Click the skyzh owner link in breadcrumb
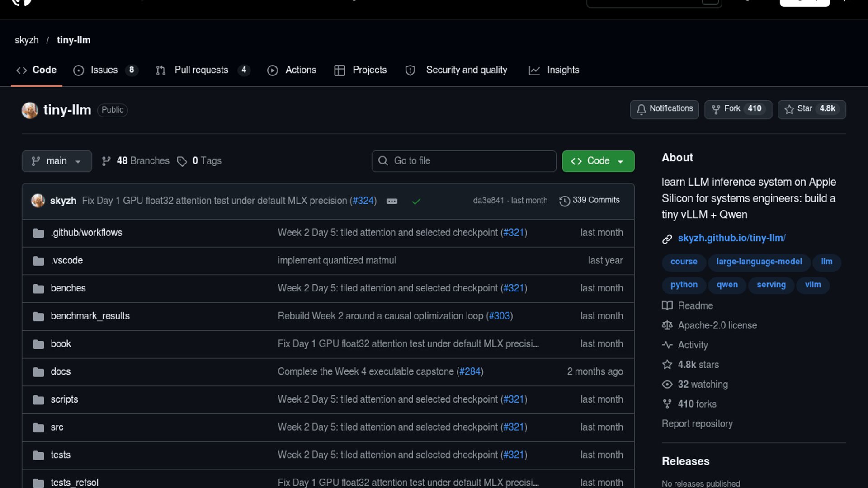The width and height of the screenshot is (868, 488). [x=27, y=40]
